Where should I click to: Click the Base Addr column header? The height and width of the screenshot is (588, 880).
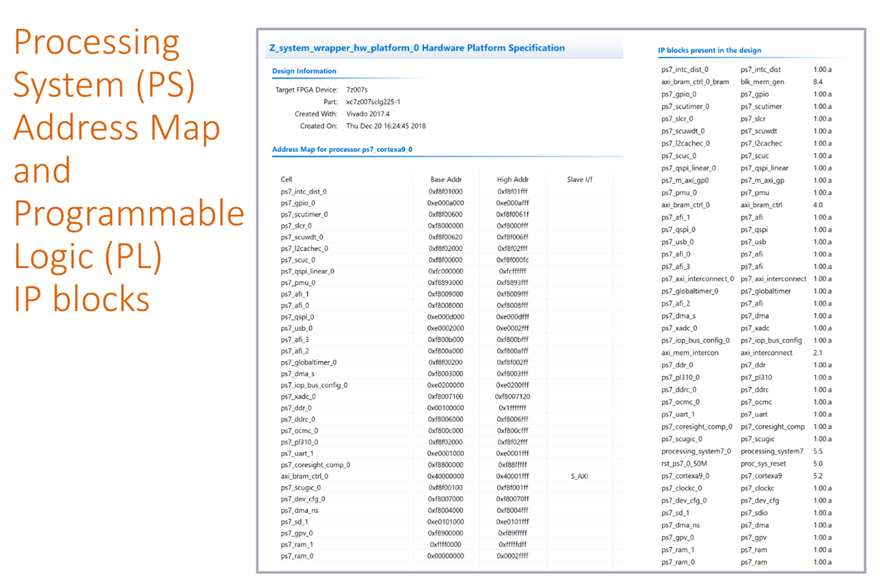point(445,179)
